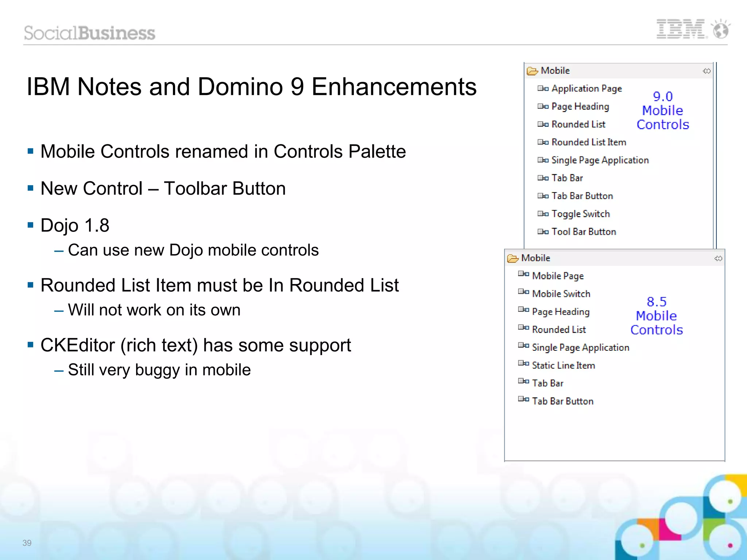Screen dimensions: 747x560
Task: Click the Toggle Switch control icon
Action: (543, 213)
